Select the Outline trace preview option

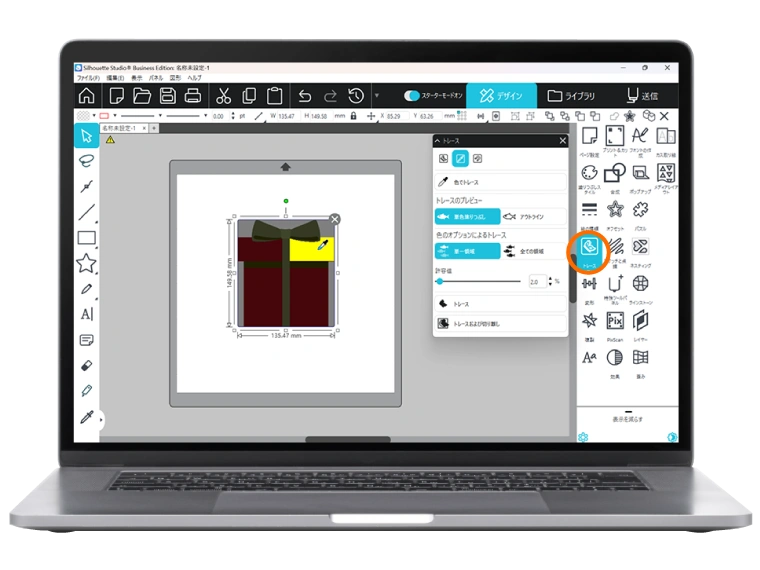(533, 215)
